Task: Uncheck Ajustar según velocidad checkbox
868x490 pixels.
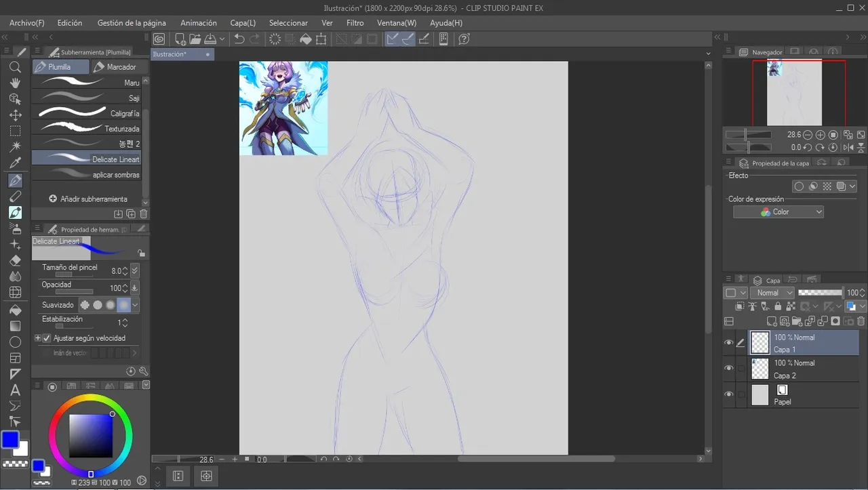Action: (x=47, y=338)
